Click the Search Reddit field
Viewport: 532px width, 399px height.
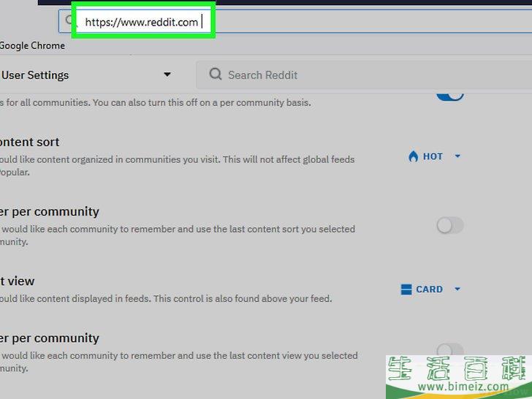(x=364, y=75)
